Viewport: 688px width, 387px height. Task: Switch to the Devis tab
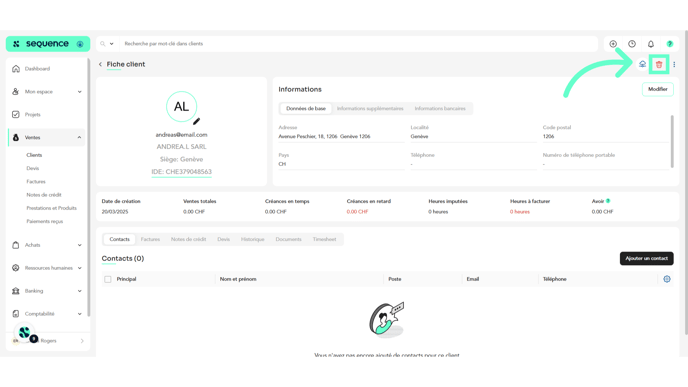pyautogui.click(x=223, y=239)
